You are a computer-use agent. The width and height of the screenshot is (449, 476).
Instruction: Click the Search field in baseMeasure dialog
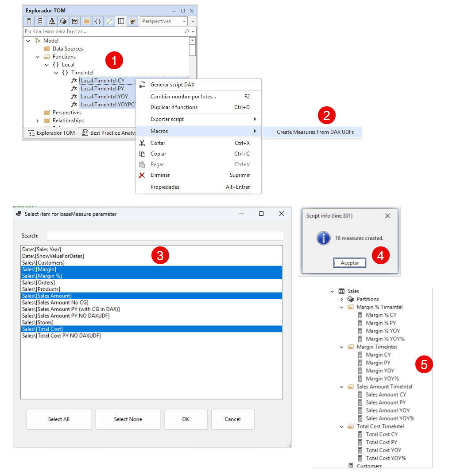point(165,236)
